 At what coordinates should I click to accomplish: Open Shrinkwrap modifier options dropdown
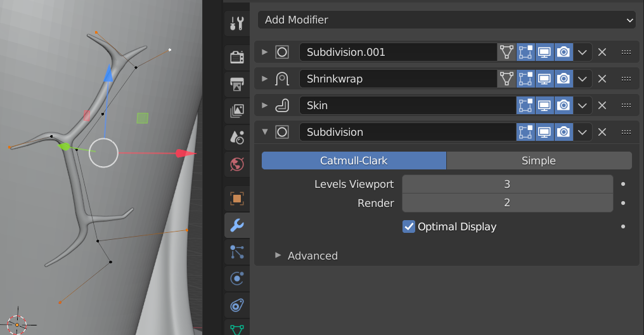583,79
